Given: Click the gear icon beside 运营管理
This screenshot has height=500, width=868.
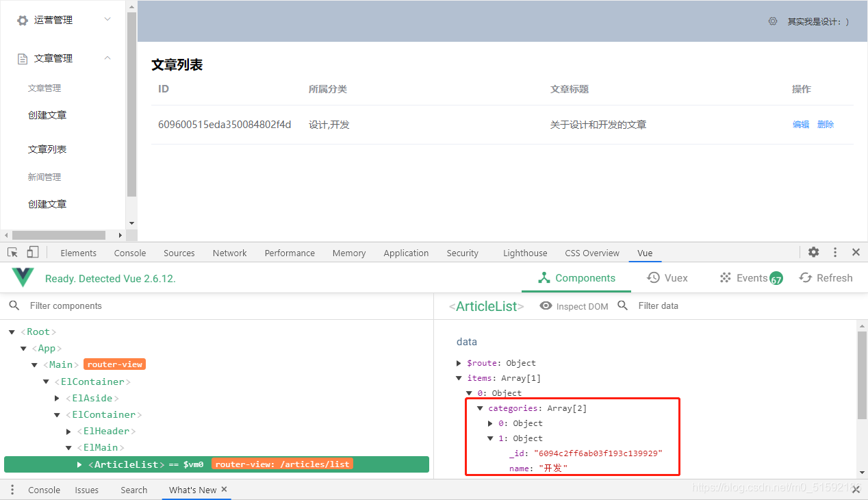Looking at the screenshot, I should tap(23, 21).
